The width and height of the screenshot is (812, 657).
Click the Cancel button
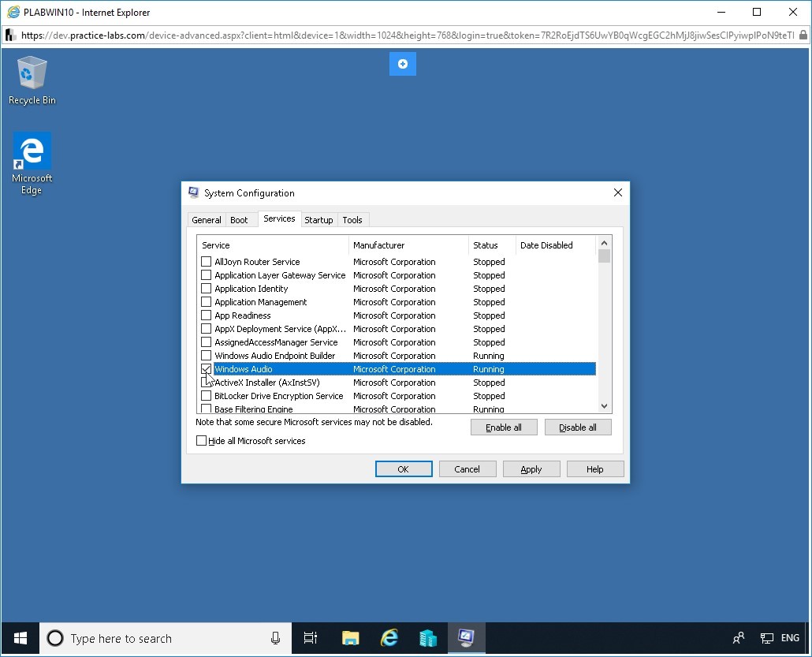pyautogui.click(x=467, y=469)
